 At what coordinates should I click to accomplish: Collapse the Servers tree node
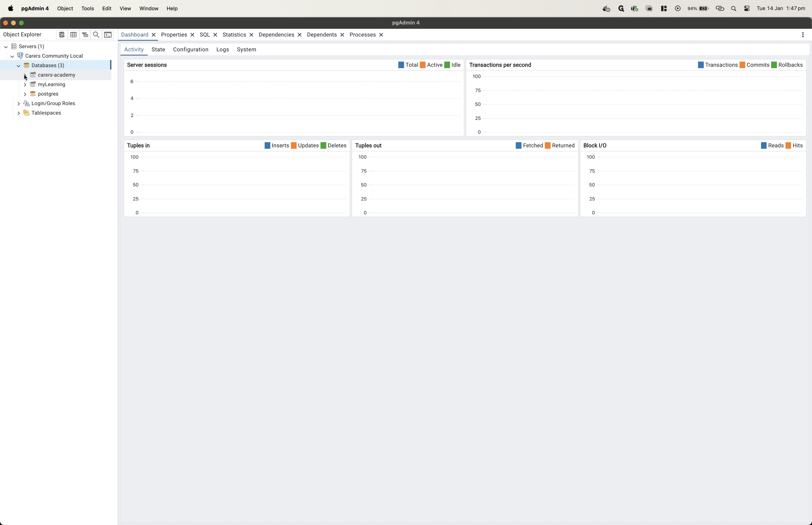tap(6, 47)
